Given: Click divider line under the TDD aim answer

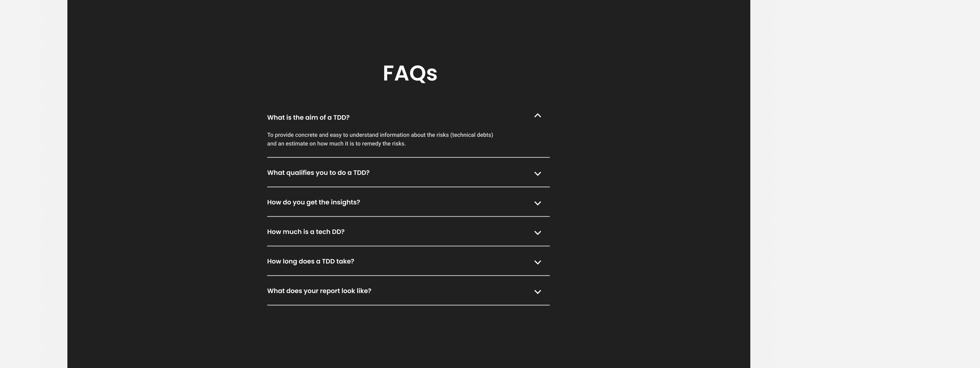Looking at the screenshot, I should [408, 157].
